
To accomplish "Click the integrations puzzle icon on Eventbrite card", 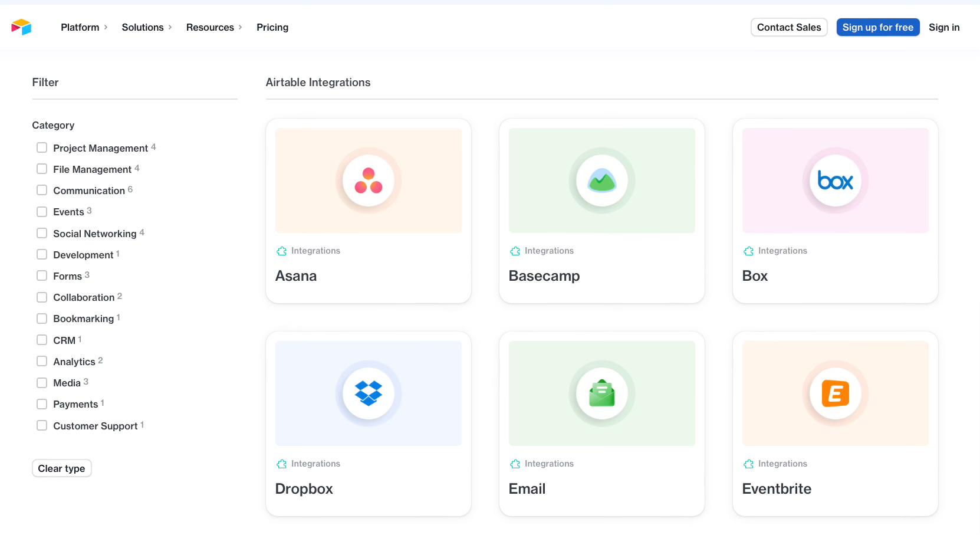I will pyautogui.click(x=749, y=464).
